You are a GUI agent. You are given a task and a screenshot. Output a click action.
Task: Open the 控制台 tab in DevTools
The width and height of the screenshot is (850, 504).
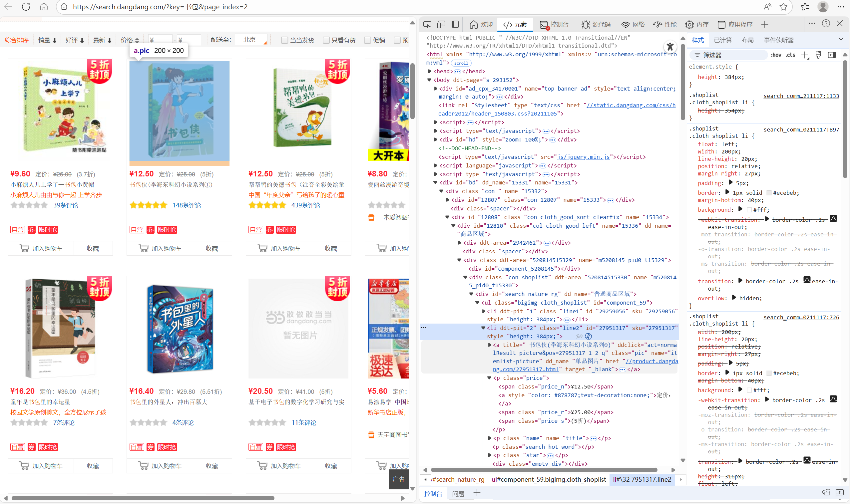coord(554,24)
